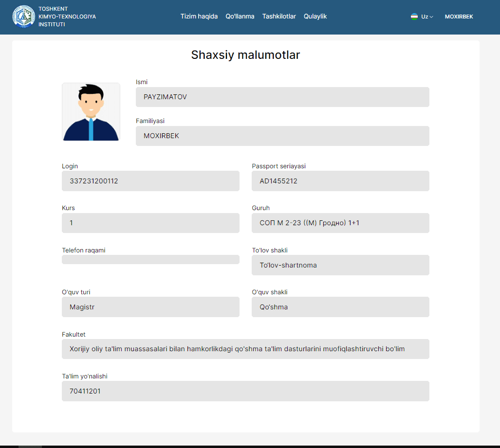The width and height of the screenshot is (500, 448).
Task: Open the Qo'llanma menu item
Action: click(240, 17)
